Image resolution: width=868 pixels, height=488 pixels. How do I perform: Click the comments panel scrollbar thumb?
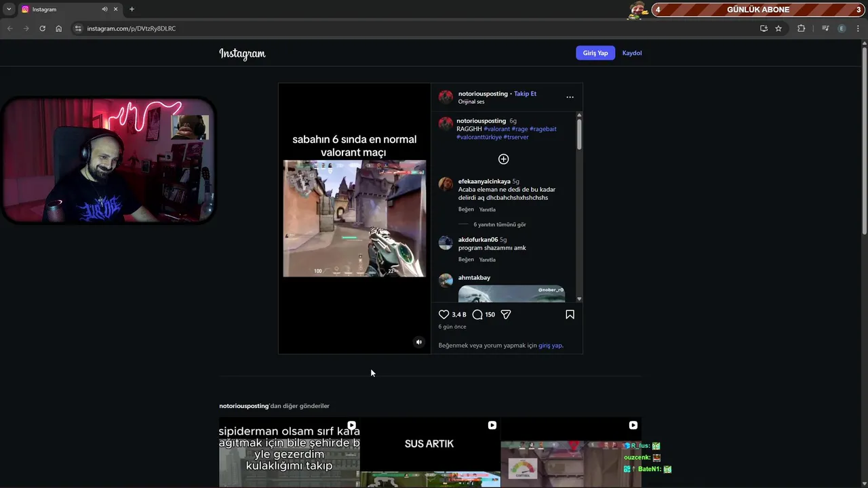click(x=579, y=134)
